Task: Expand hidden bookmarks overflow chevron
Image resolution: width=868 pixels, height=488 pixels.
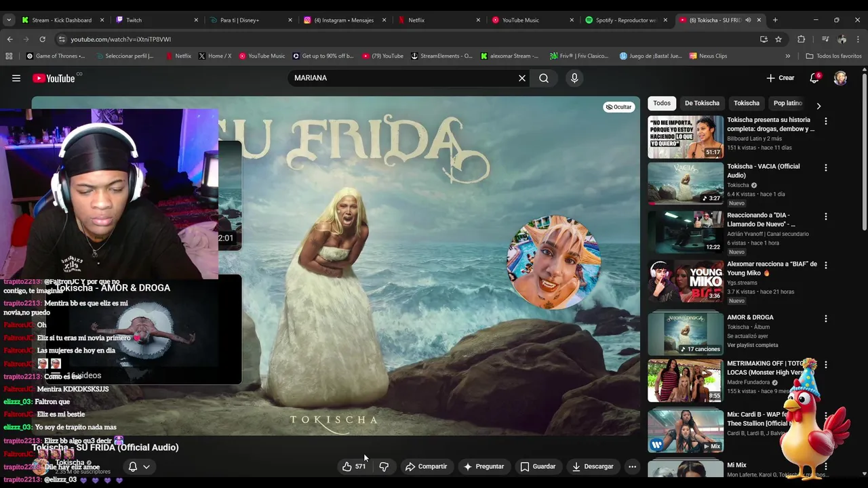Action: pyautogui.click(x=787, y=56)
